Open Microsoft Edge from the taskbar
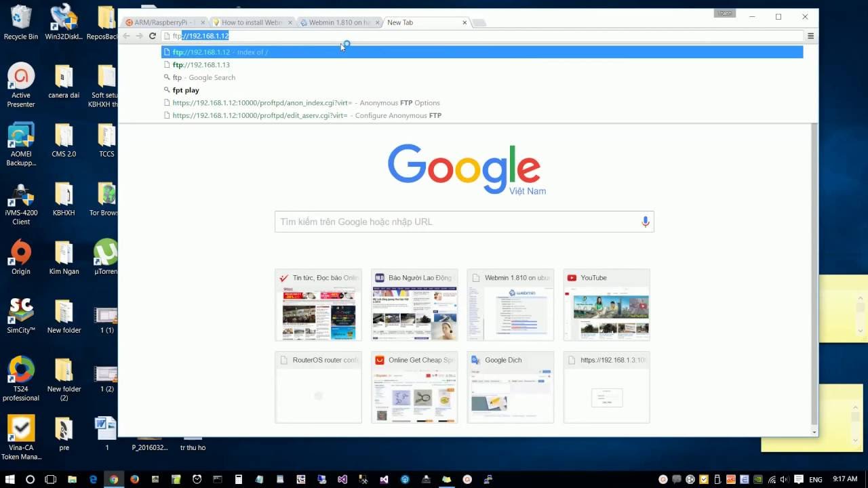Image resolution: width=868 pixels, height=488 pixels. click(x=93, y=479)
